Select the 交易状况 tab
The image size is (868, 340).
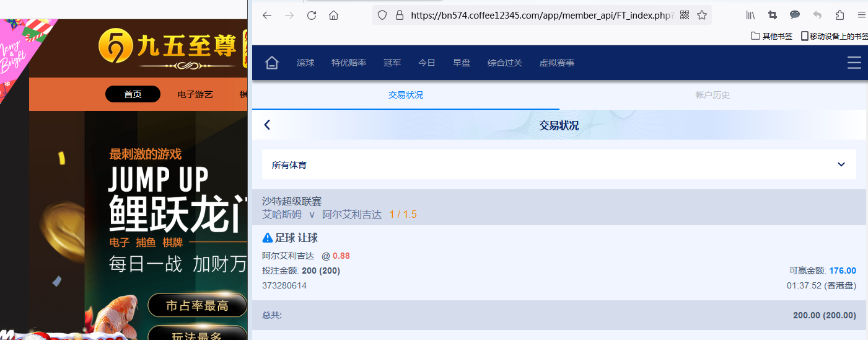click(x=406, y=95)
